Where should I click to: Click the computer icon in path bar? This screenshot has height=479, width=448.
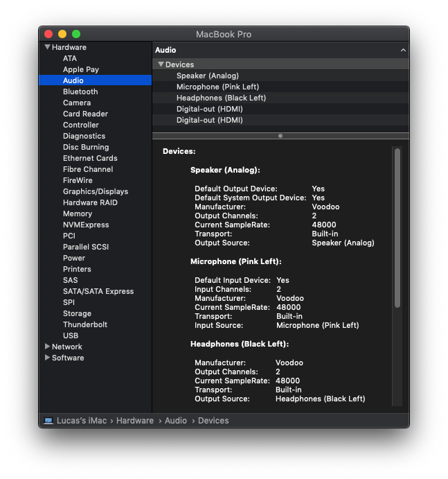pos(48,421)
